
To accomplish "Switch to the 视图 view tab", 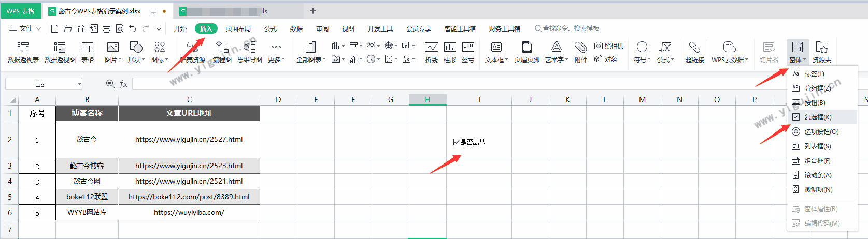I will click(x=348, y=28).
